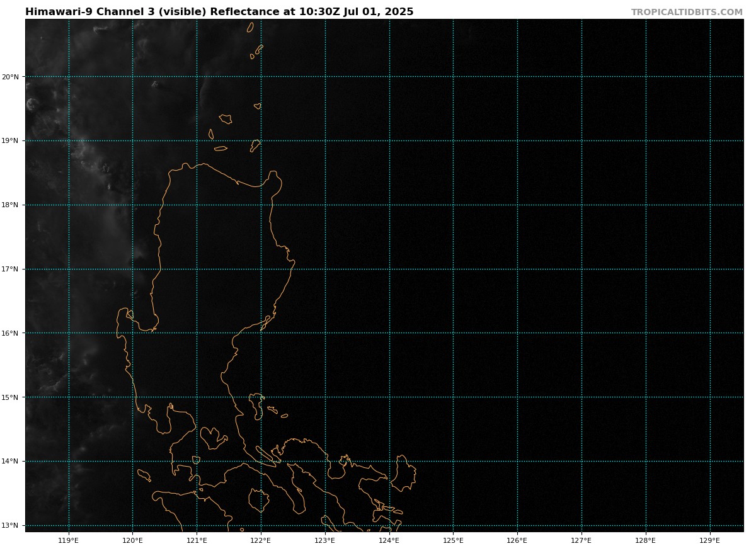Click the 128°E longitude label

click(x=646, y=540)
